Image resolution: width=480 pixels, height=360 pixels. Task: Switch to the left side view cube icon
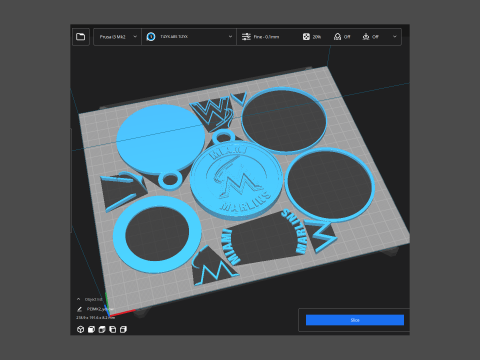point(113,329)
